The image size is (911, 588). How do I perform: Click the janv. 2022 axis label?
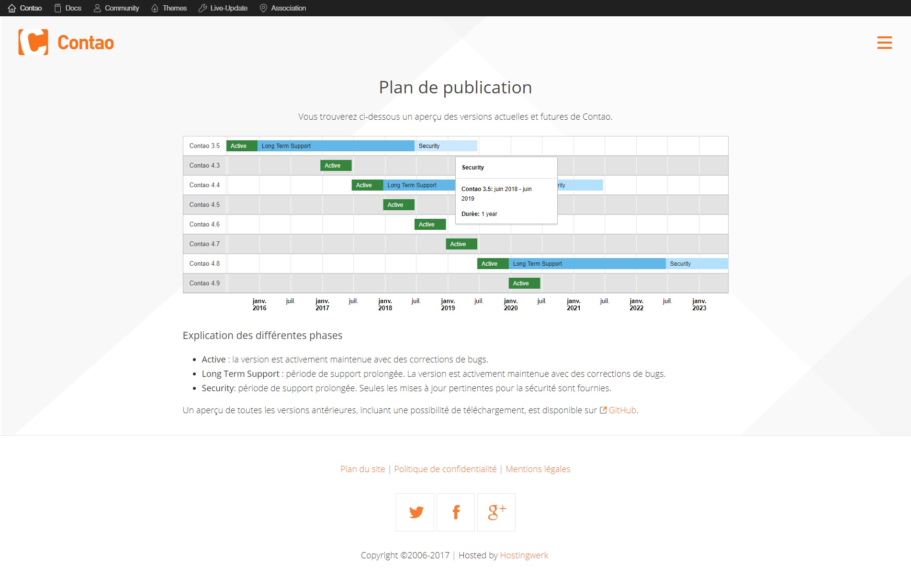pos(636,305)
